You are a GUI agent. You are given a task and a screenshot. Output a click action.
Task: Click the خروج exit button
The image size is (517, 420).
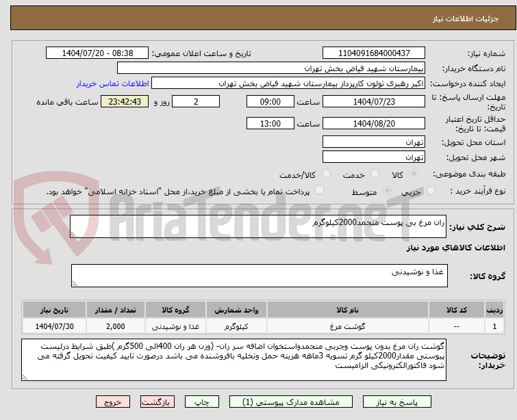point(113,402)
